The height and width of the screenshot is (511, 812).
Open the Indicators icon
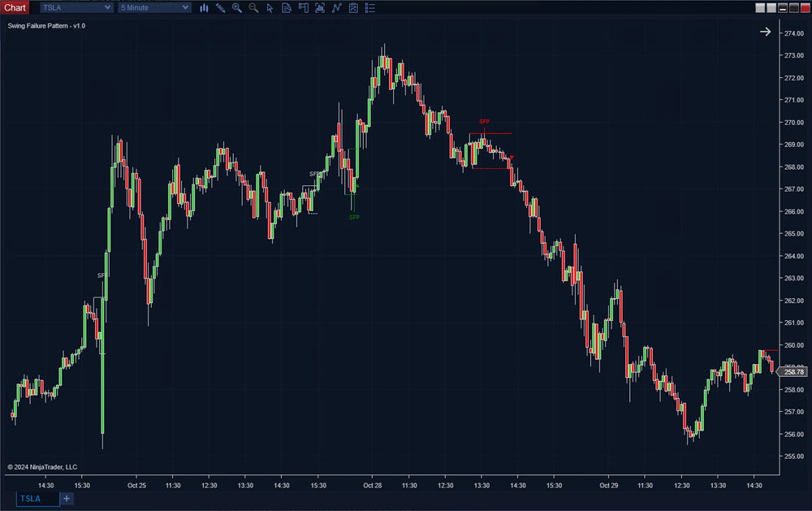[336, 7]
